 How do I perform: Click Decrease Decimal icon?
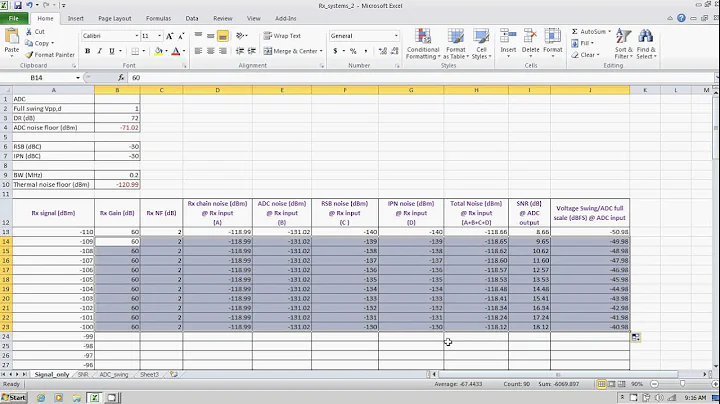[x=394, y=51]
